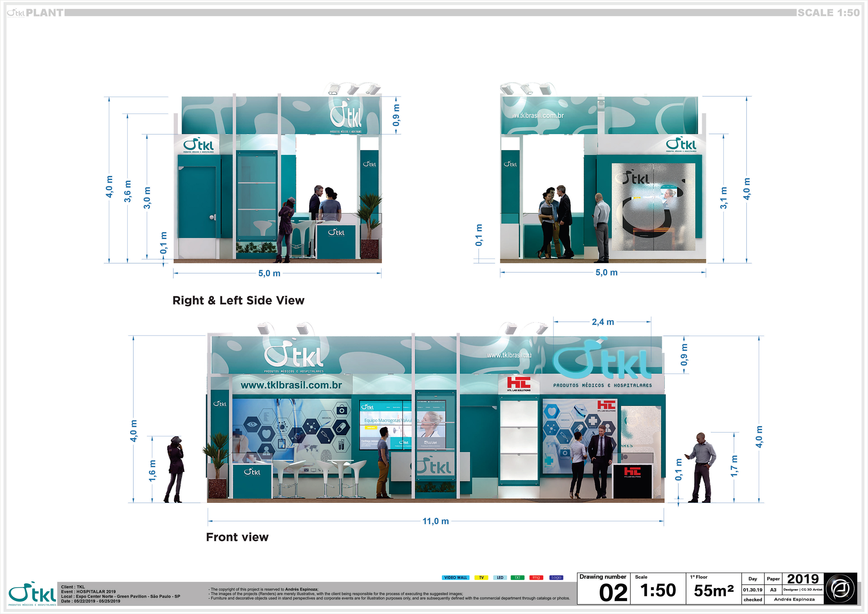Click the green TXT legend swatch
This screenshot has height=614, width=868.
[x=518, y=577]
